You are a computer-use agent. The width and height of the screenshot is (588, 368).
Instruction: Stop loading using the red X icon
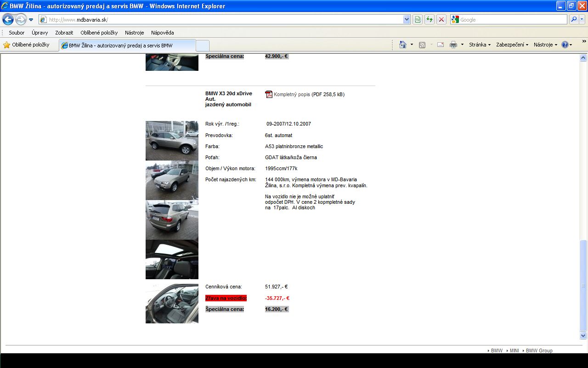441,19
